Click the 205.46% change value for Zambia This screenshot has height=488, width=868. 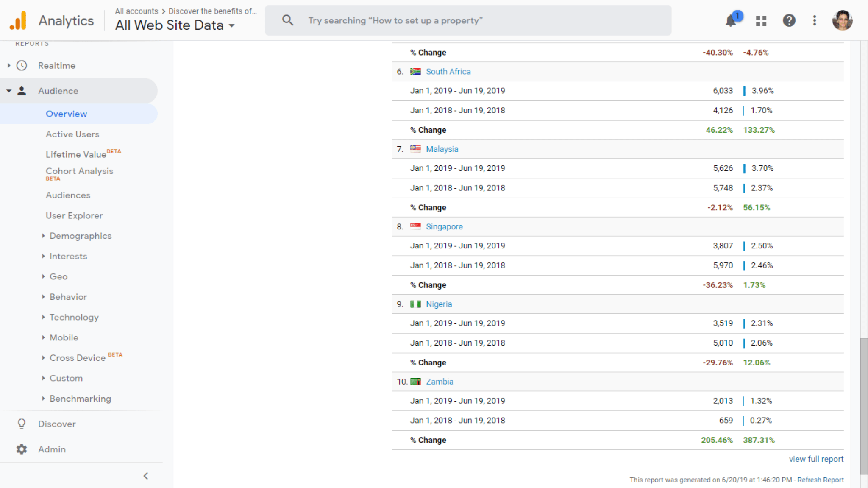pyautogui.click(x=717, y=440)
